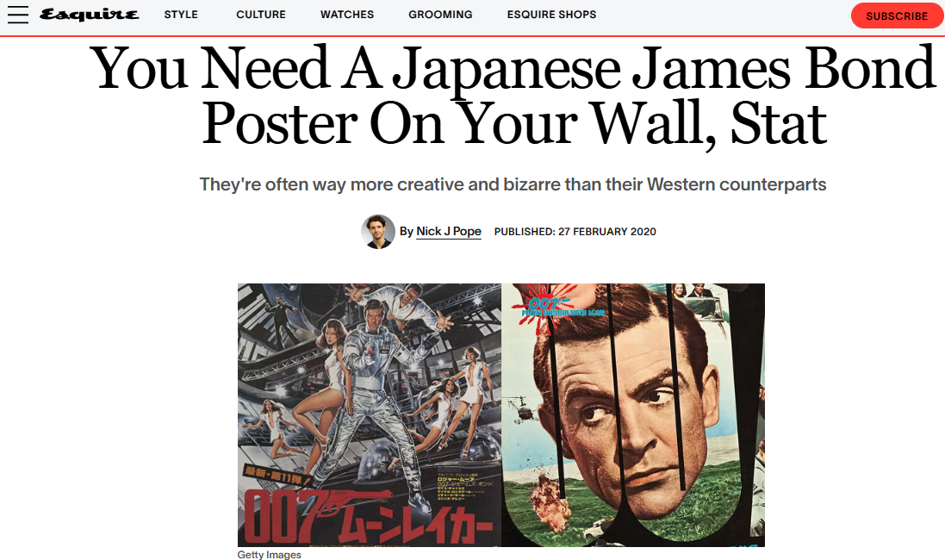Image resolution: width=945 pixels, height=560 pixels.
Task: Open the Grooming section
Action: [x=440, y=15]
